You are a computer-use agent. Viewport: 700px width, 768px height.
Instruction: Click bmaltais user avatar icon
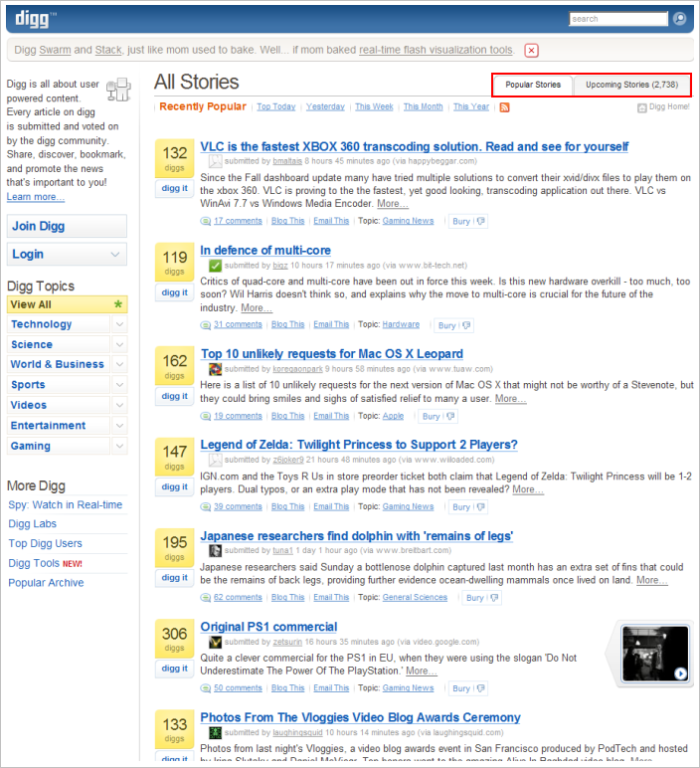coord(216,161)
